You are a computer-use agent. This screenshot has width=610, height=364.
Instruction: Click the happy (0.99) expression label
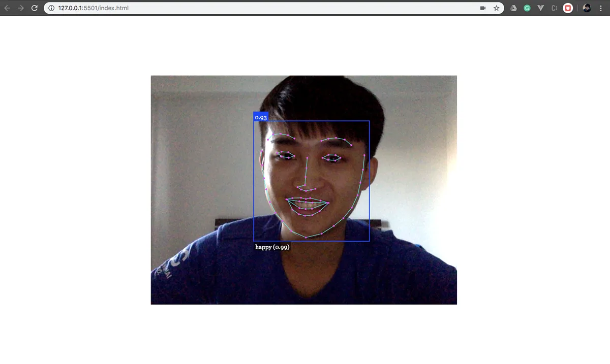pos(272,247)
